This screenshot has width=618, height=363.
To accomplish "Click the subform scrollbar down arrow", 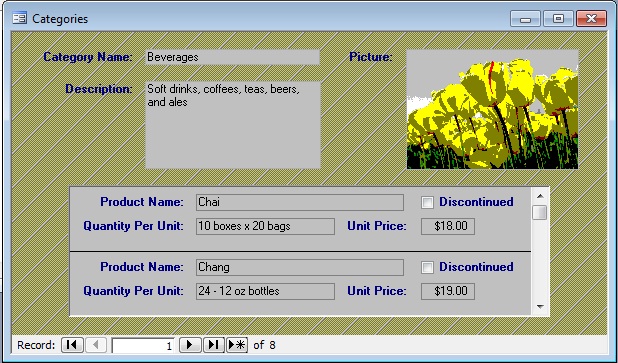I will (x=540, y=307).
